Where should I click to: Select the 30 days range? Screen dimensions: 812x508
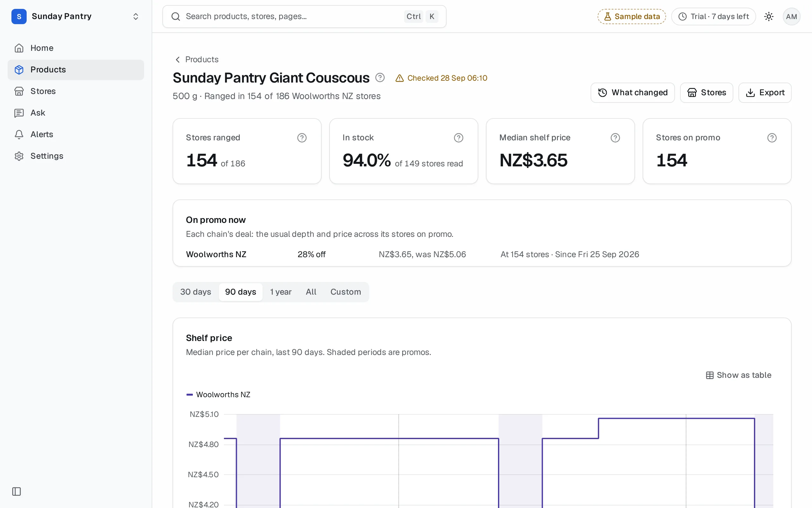[196, 292]
